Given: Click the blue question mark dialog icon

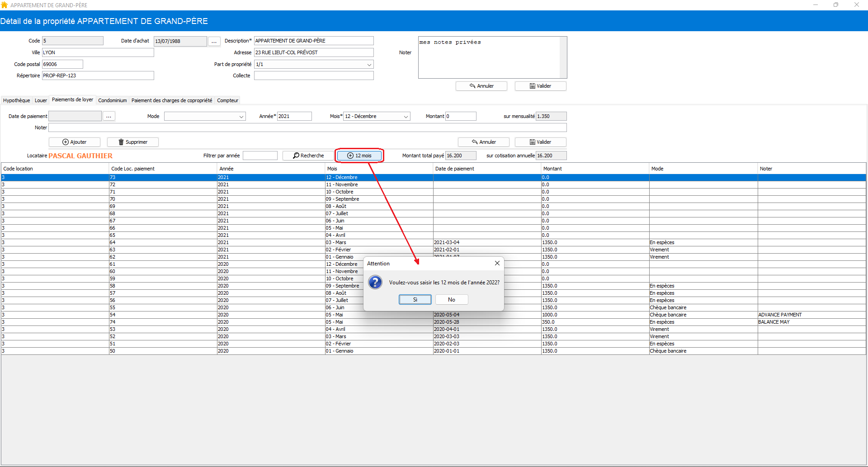Looking at the screenshot, I should click(375, 283).
